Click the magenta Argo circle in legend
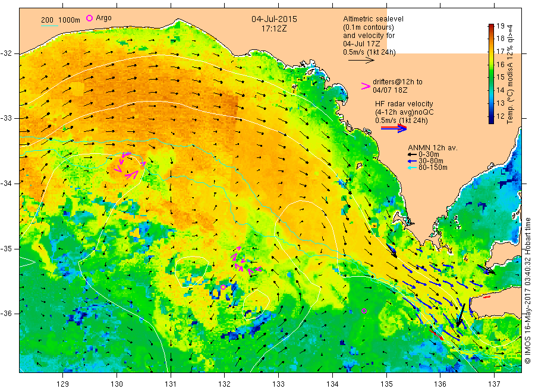The height and width of the screenshot is (392, 535). coord(89,18)
